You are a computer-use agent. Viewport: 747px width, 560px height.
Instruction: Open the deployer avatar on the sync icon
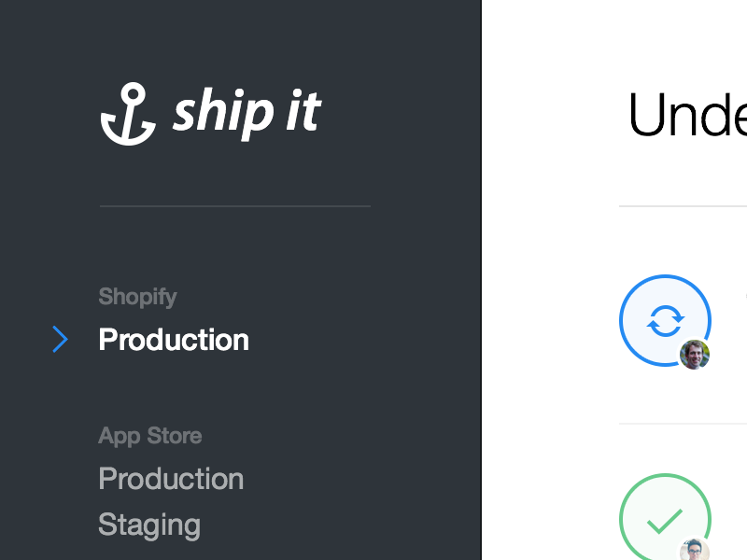click(x=695, y=356)
